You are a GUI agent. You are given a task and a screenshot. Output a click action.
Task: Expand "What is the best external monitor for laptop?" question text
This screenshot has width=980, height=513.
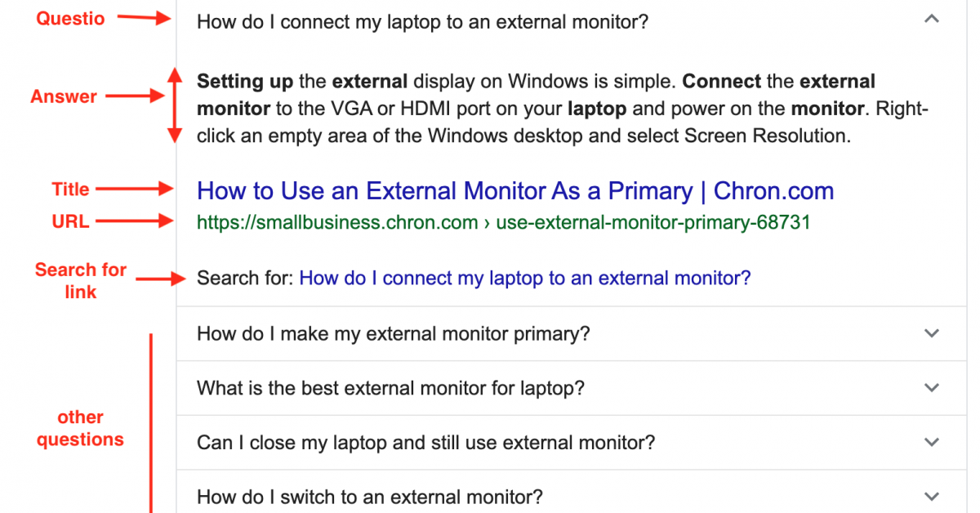click(x=390, y=388)
